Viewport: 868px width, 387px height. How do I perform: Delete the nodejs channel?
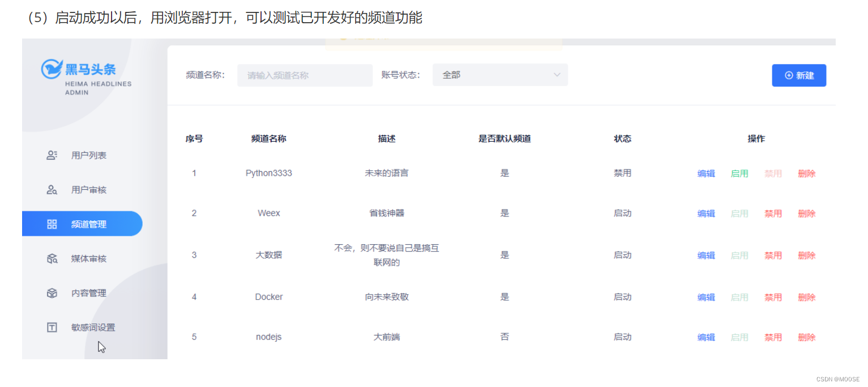click(807, 337)
